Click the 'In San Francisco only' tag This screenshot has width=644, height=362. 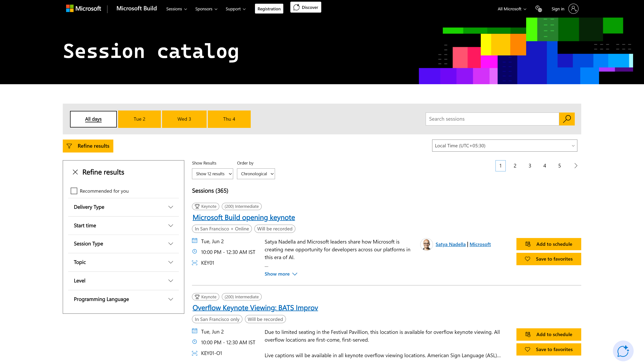(x=217, y=319)
